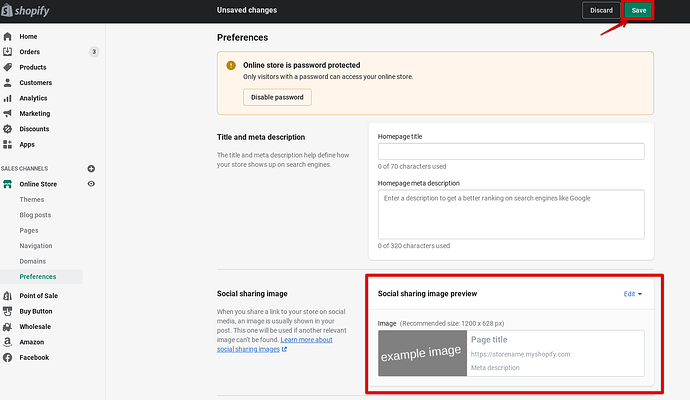690x400 pixels.
Task: Open Themes in Online Store menu
Action: (32, 200)
